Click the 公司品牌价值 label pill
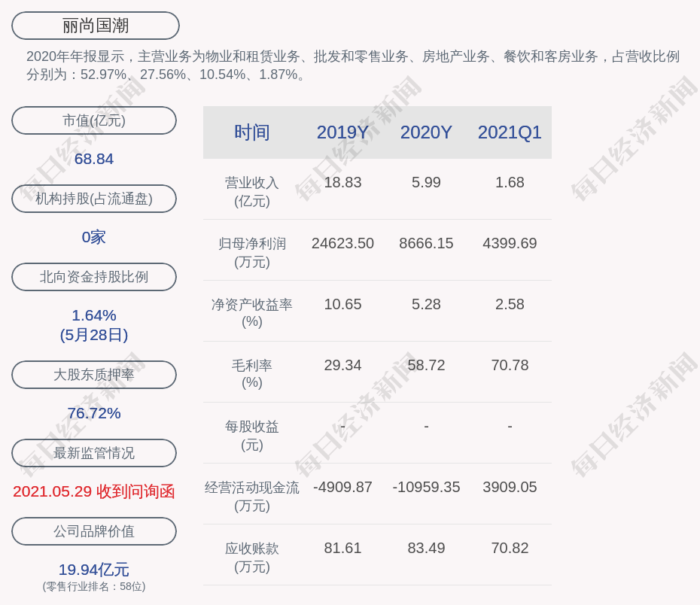Image resolution: width=700 pixels, height=605 pixels. 94,531
